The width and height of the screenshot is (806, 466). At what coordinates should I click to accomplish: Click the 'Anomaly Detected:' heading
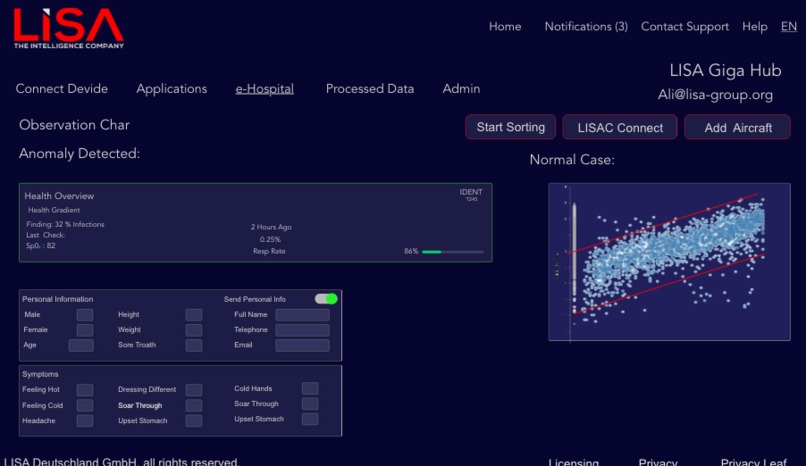point(79,154)
